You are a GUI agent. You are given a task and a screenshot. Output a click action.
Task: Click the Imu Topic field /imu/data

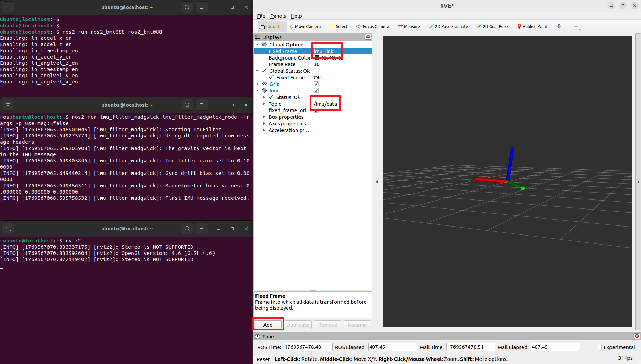[x=325, y=104]
